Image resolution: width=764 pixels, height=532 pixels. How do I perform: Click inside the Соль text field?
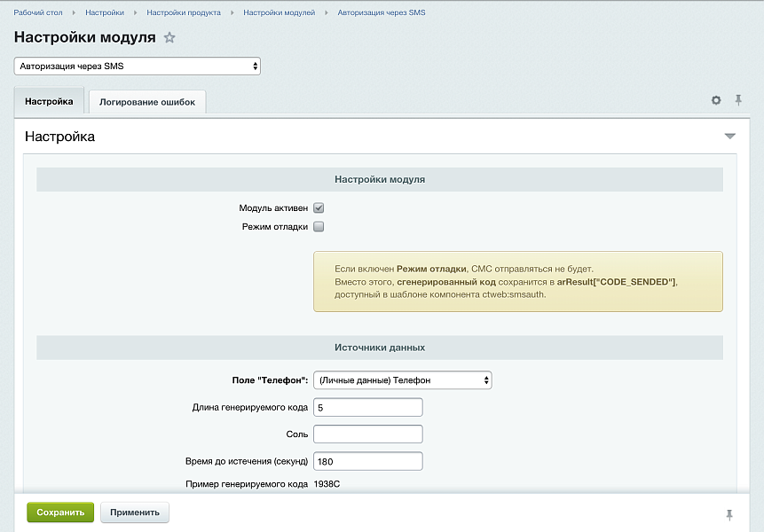[367, 434]
